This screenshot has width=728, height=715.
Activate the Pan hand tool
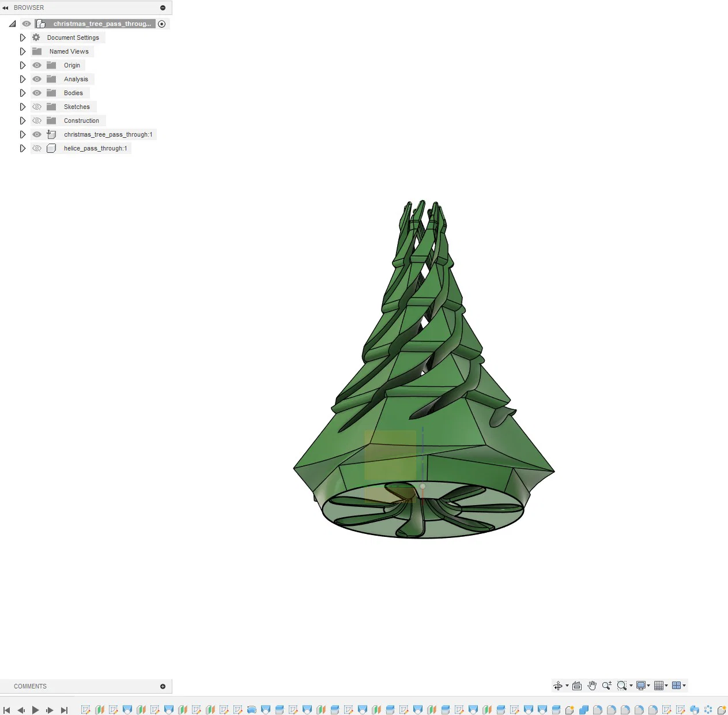(592, 686)
